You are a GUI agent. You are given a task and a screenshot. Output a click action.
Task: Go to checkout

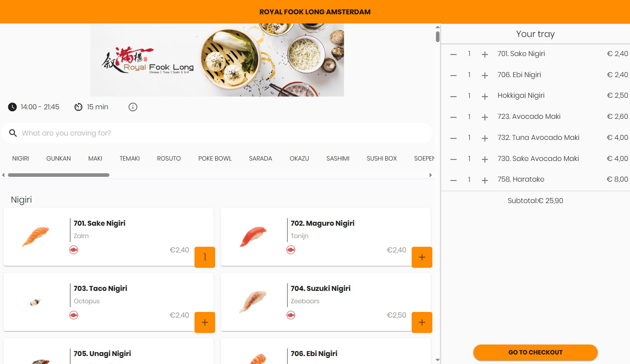[535, 352]
